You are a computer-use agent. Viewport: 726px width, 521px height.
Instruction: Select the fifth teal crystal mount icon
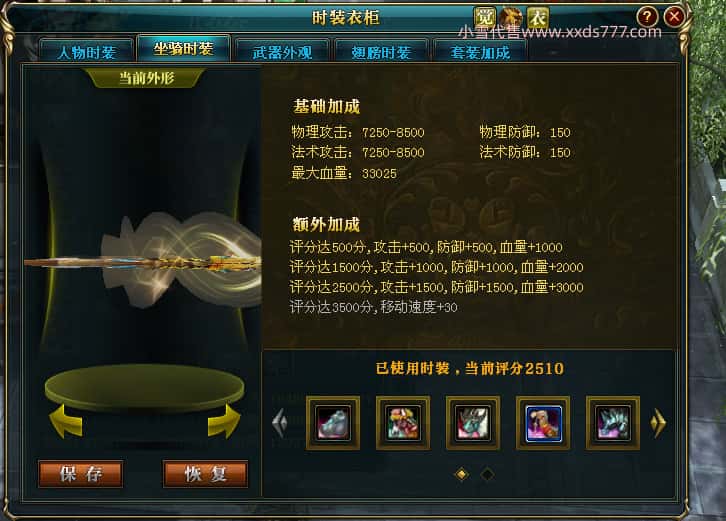tap(613, 423)
